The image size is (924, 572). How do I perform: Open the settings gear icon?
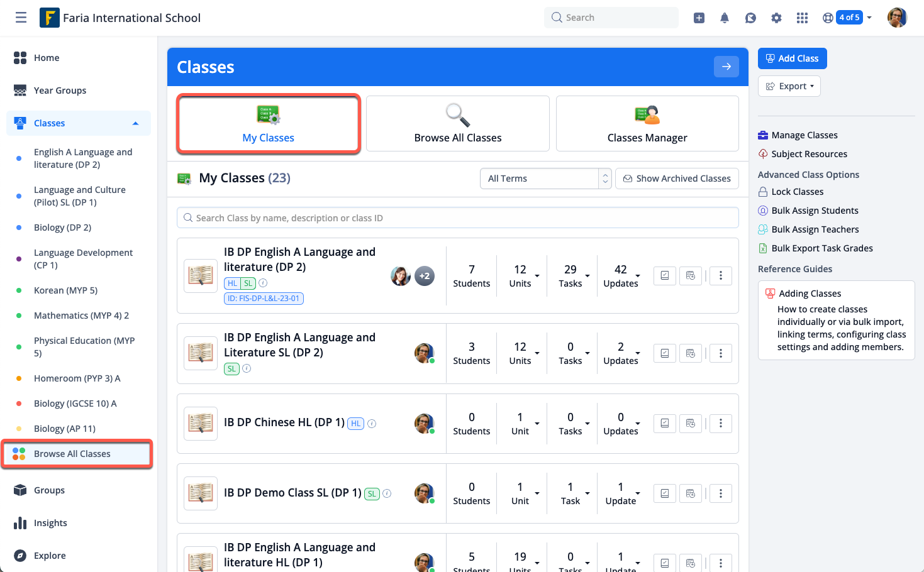[x=776, y=18]
